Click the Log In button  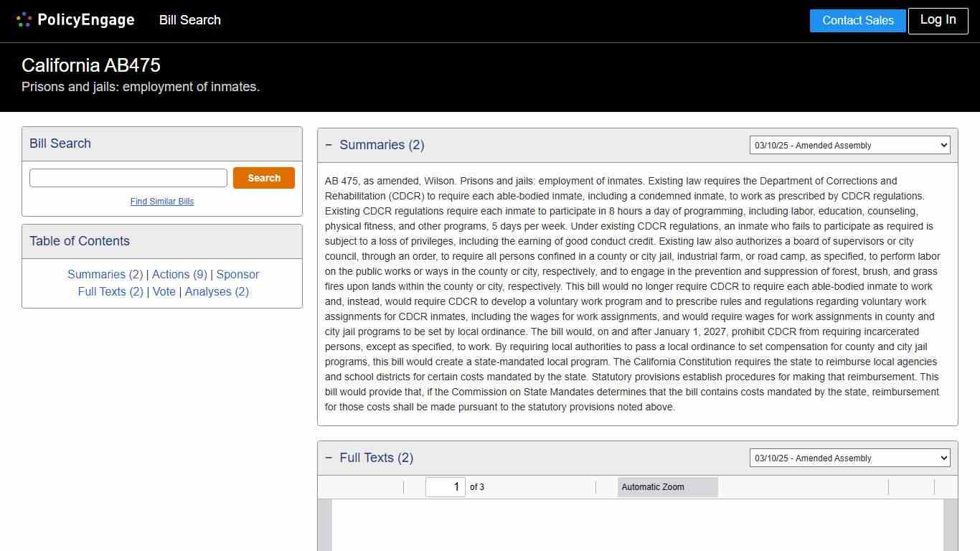pos(938,20)
